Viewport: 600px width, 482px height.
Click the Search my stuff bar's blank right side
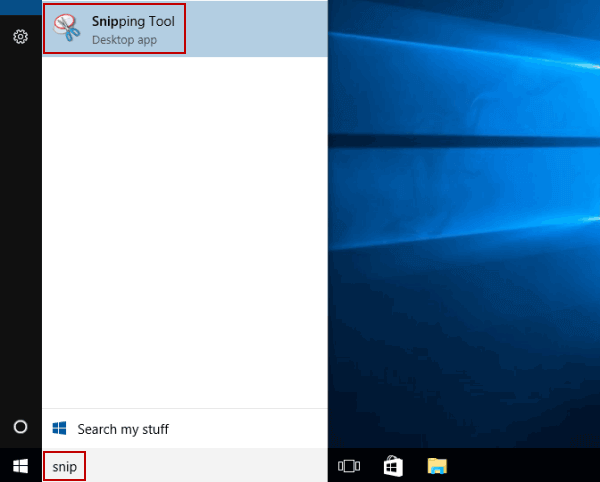click(260, 429)
